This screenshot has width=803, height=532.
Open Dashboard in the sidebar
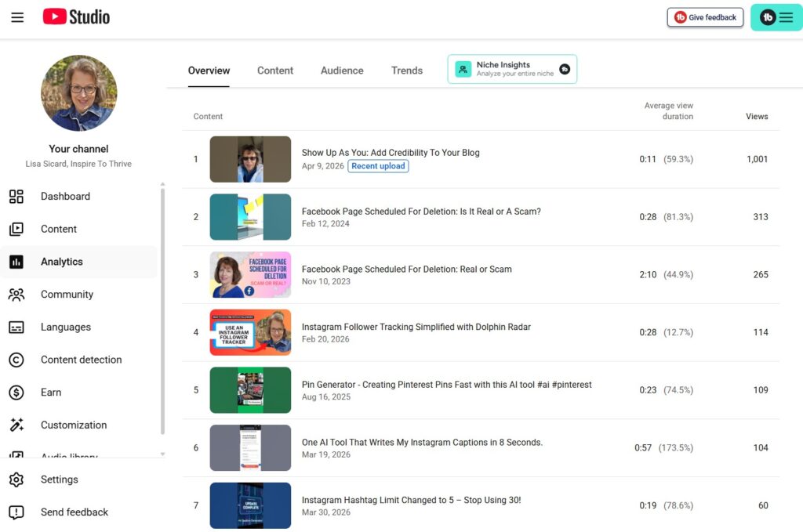[x=79, y=197]
